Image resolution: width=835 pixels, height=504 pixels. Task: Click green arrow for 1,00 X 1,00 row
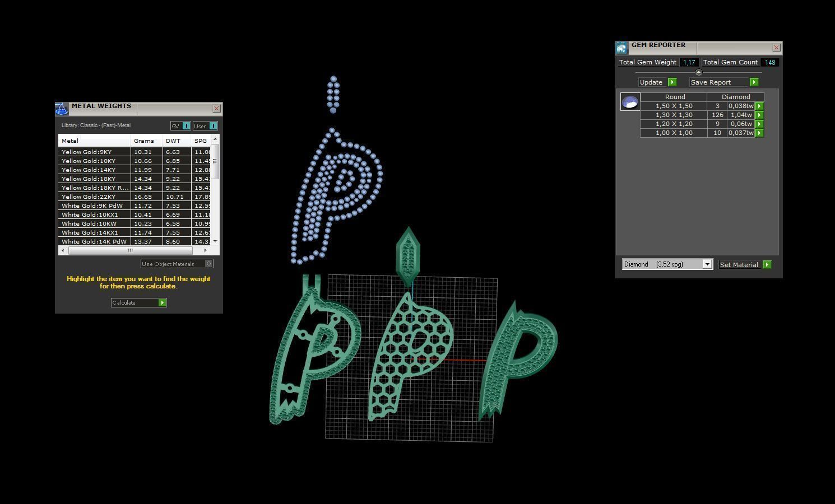click(x=759, y=133)
